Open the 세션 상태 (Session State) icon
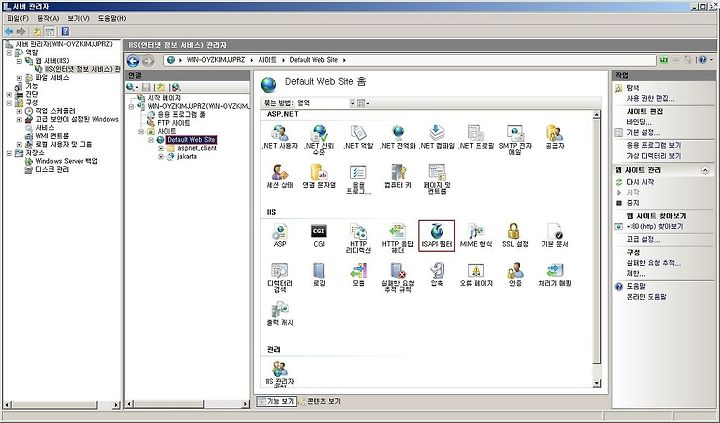Viewport: 720px width, 423px height. (280, 176)
